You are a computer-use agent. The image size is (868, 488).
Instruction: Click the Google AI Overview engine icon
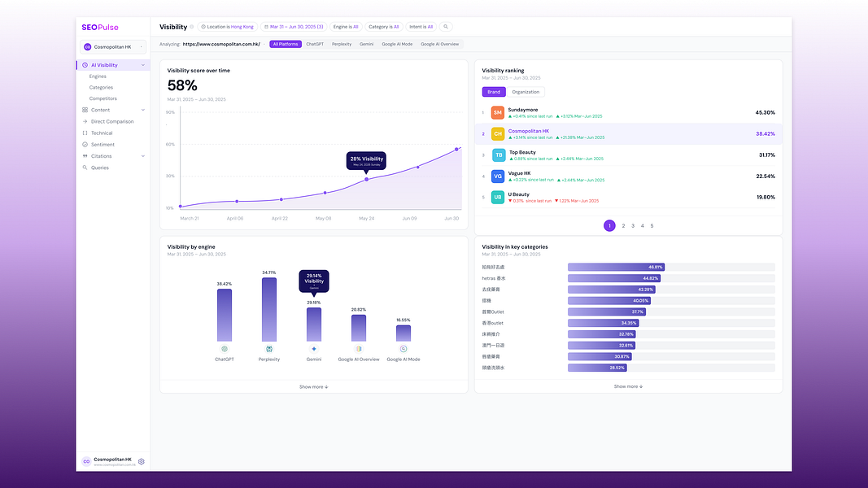point(359,349)
